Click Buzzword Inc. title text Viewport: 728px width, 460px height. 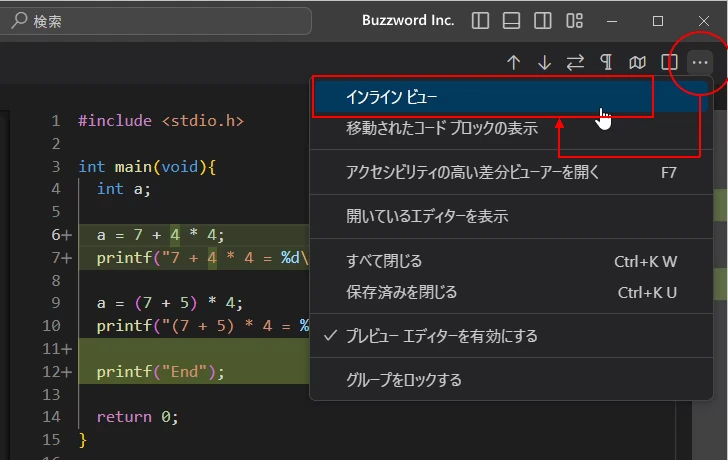pyautogui.click(x=408, y=20)
